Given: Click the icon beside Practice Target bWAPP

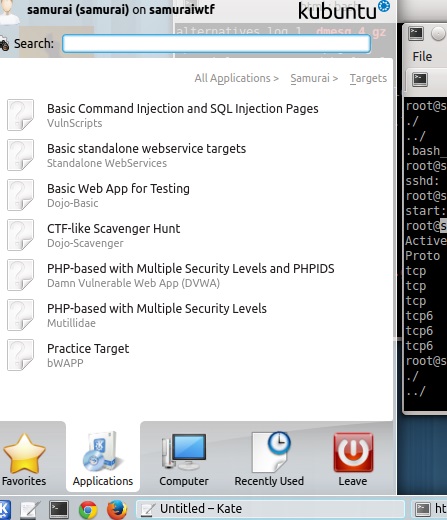Looking at the screenshot, I should (x=20, y=355).
